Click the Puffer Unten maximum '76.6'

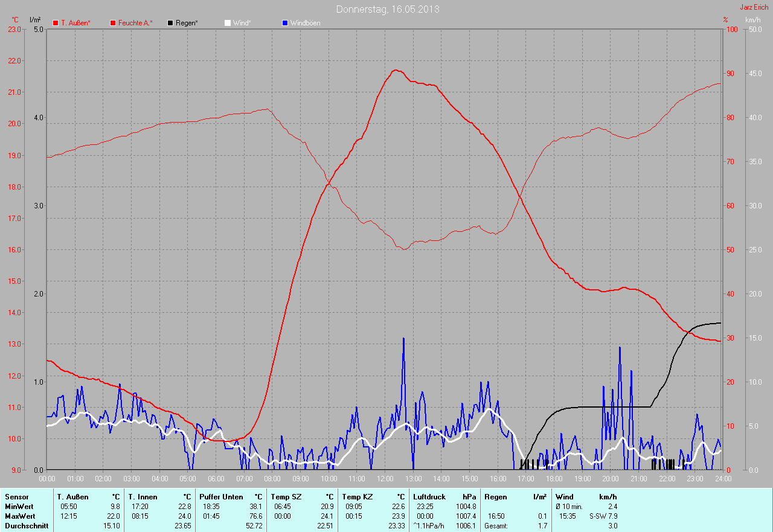tap(255, 516)
